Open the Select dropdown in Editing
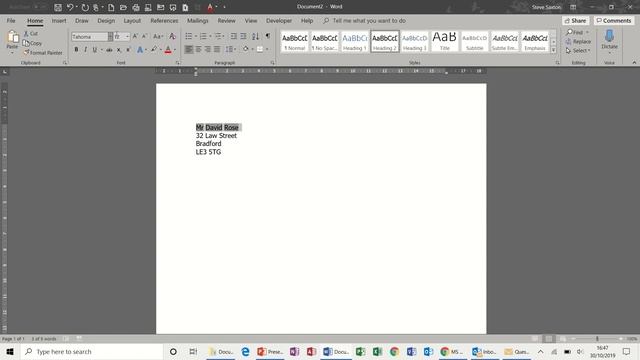This screenshot has width=640, height=360. pos(578,51)
